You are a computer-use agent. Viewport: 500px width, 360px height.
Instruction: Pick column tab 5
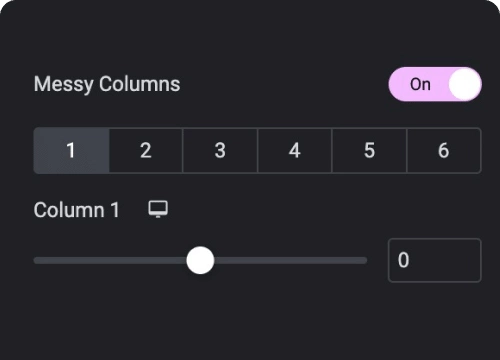coord(369,150)
